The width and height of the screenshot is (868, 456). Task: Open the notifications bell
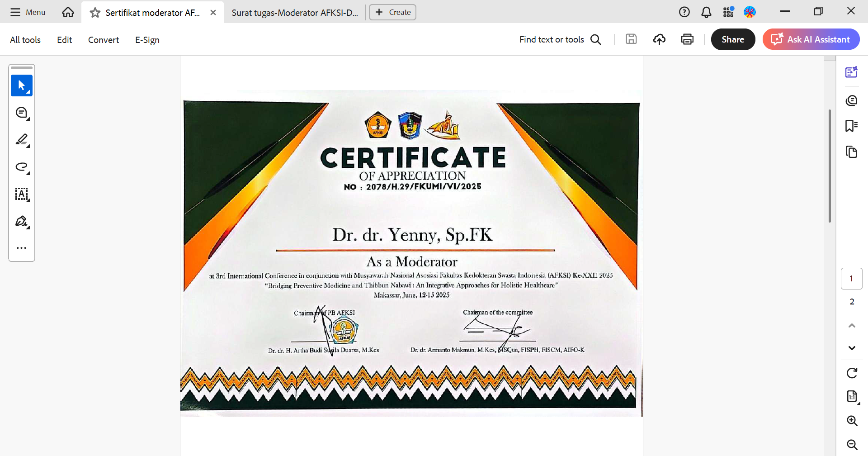(706, 12)
